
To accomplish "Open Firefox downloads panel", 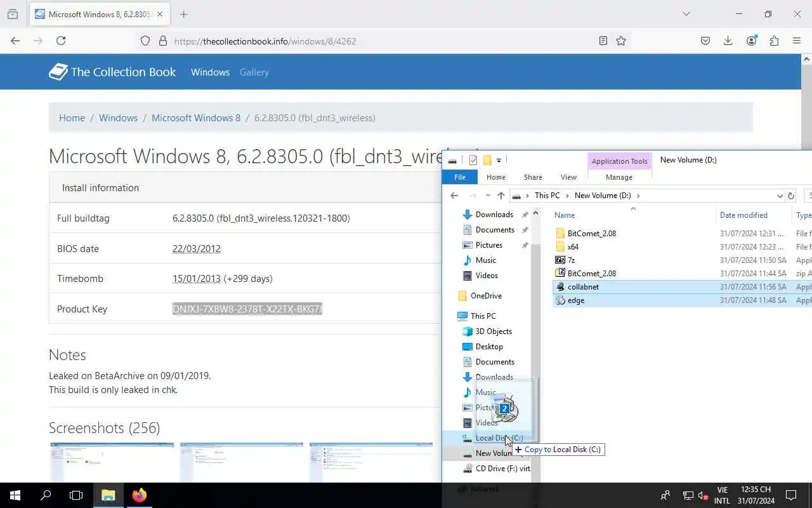I will point(728,41).
